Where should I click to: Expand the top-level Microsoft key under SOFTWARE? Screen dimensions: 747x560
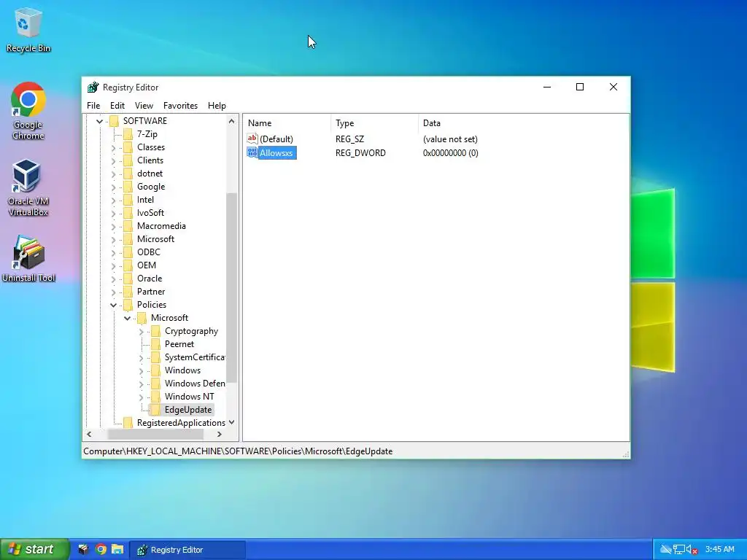113,239
